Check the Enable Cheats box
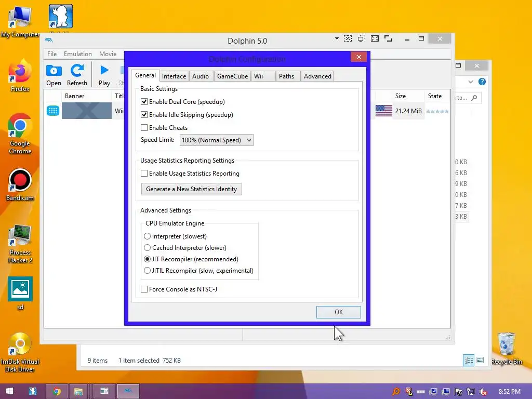The width and height of the screenshot is (532, 399). (144, 128)
